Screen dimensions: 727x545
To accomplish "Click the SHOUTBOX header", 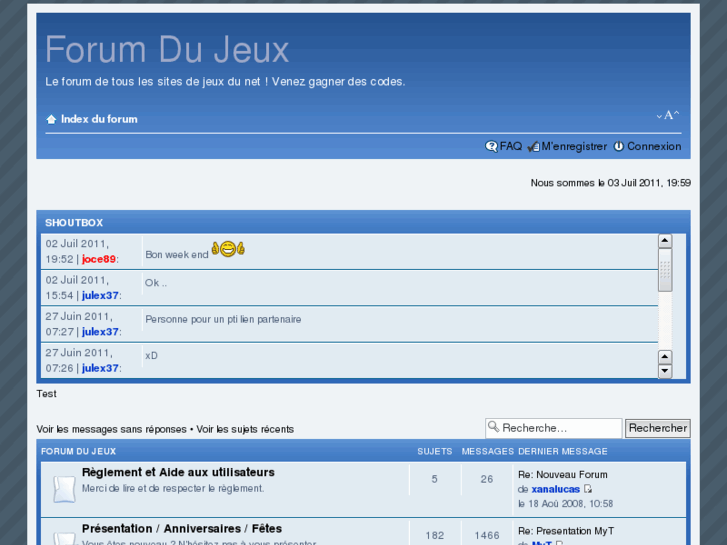I will coord(74,223).
